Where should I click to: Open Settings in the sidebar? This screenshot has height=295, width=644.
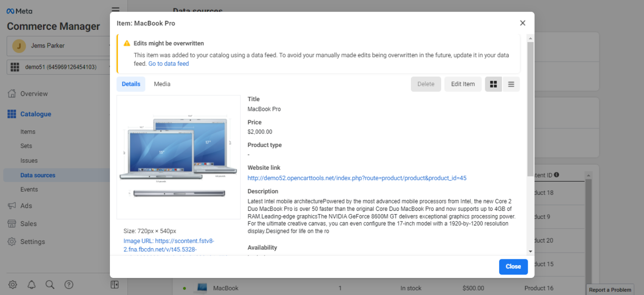click(x=32, y=241)
